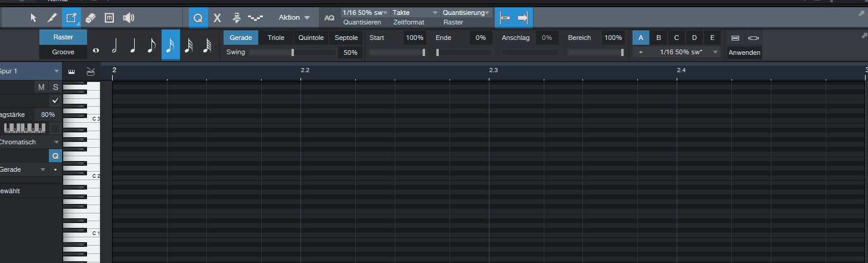Select the Eraser tool
868x263 pixels.
click(x=91, y=18)
